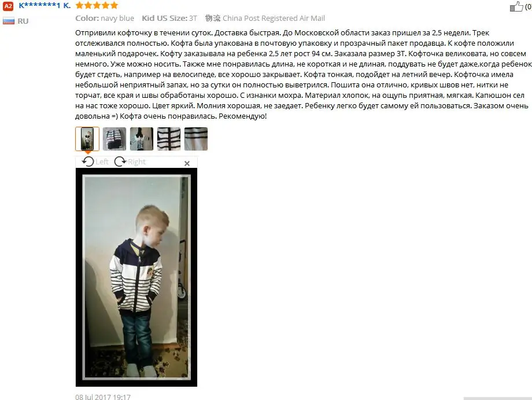Click the logistics 物流 icon
532x400 pixels.
[213, 19]
